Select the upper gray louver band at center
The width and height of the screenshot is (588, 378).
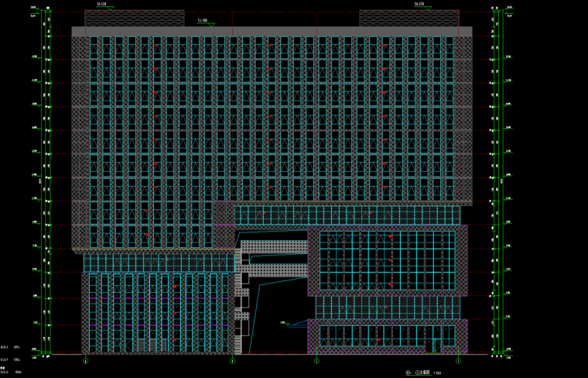275,247
